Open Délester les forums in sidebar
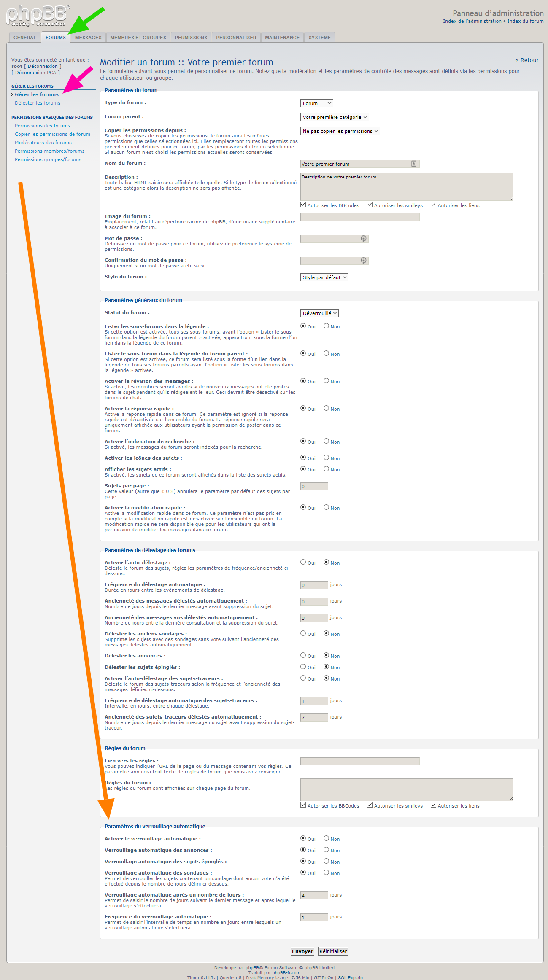The width and height of the screenshot is (548, 980). point(38,103)
